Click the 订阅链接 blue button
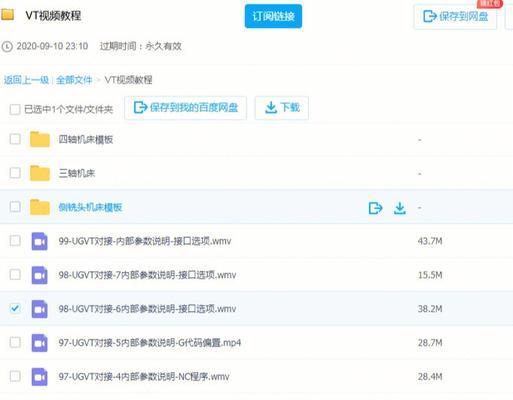 click(273, 16)
